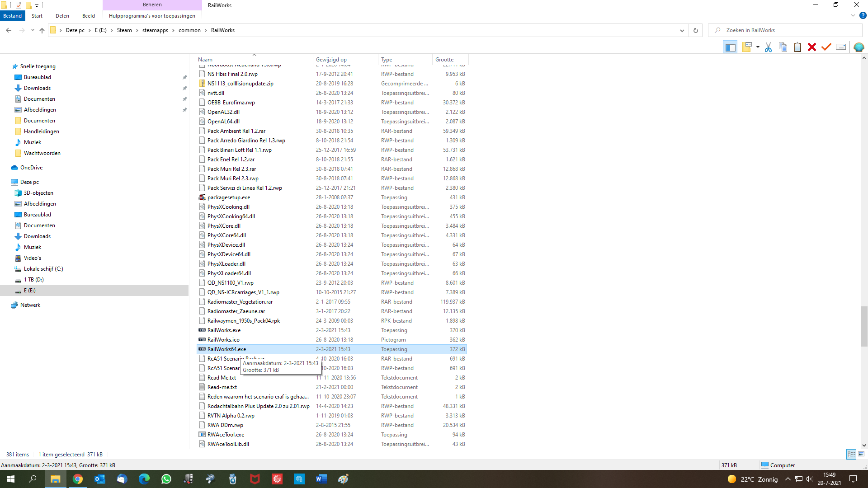The width and height of the screenshot is (868, 488).
Task: Open Hulpprogramma's voor toepassingen tab
Action: [152, 16]
